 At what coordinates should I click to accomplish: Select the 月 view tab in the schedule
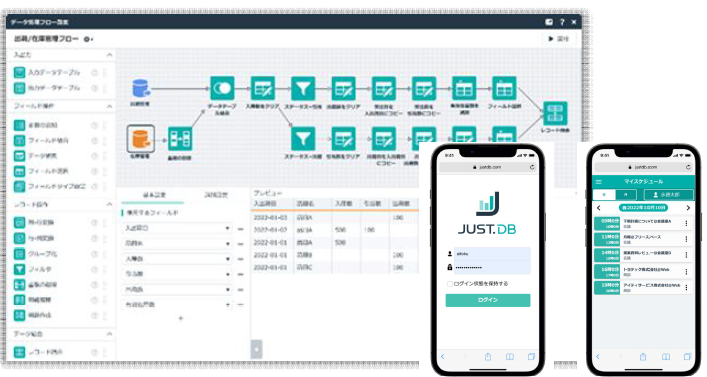[x=626, y=195]
